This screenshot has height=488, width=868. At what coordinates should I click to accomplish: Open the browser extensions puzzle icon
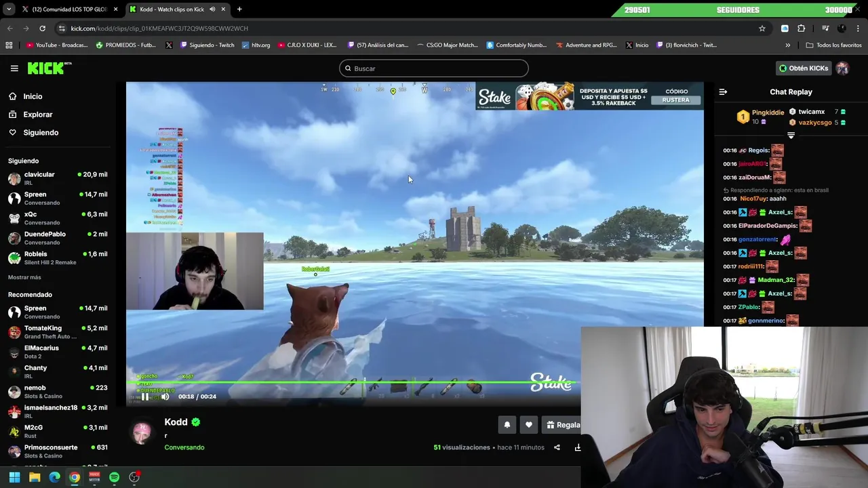click(x=801, y=28)
